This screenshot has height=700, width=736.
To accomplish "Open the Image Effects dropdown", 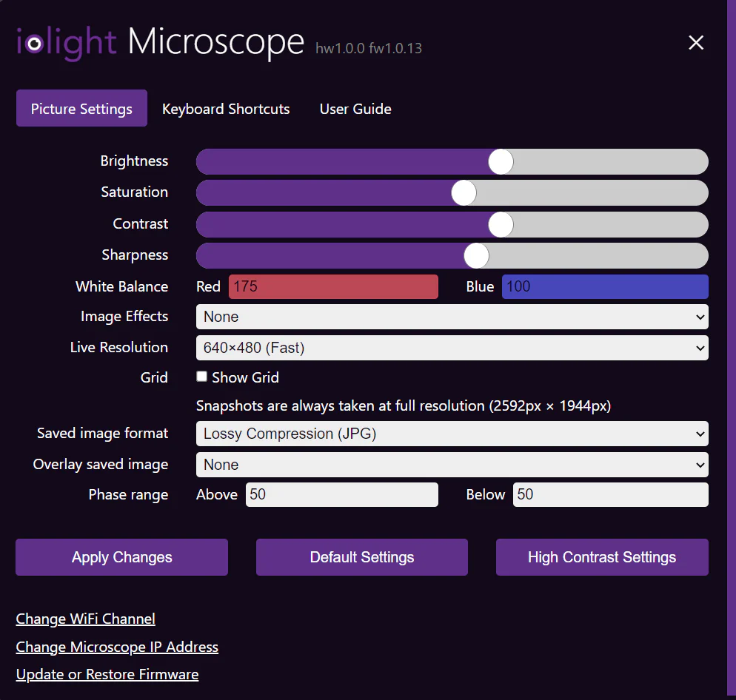I will (x=452, y=317).
